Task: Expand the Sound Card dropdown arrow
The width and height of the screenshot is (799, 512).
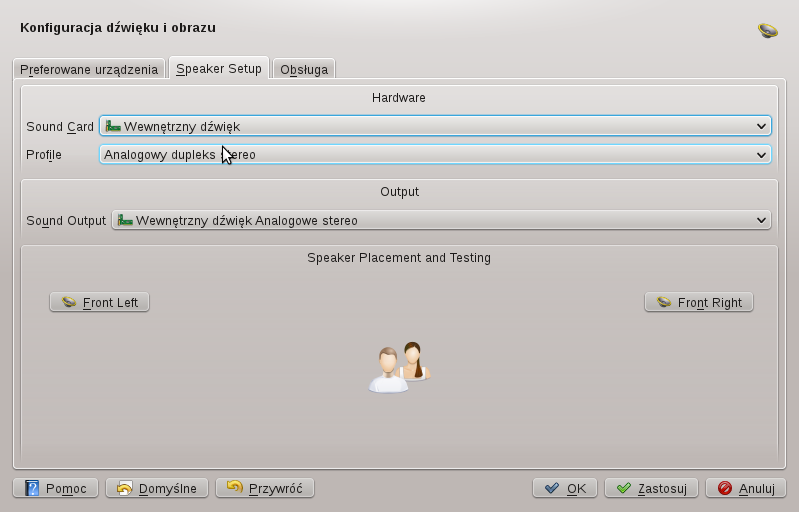Action: pos(762,126)
